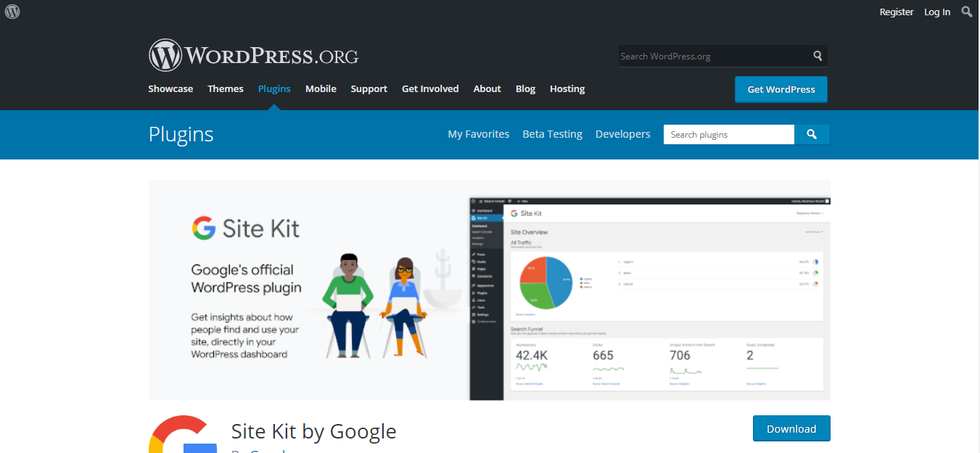Open the Get Involved menu item
Image resolution: width=980 pixels, height=453 pixels.
coord(430,88)
